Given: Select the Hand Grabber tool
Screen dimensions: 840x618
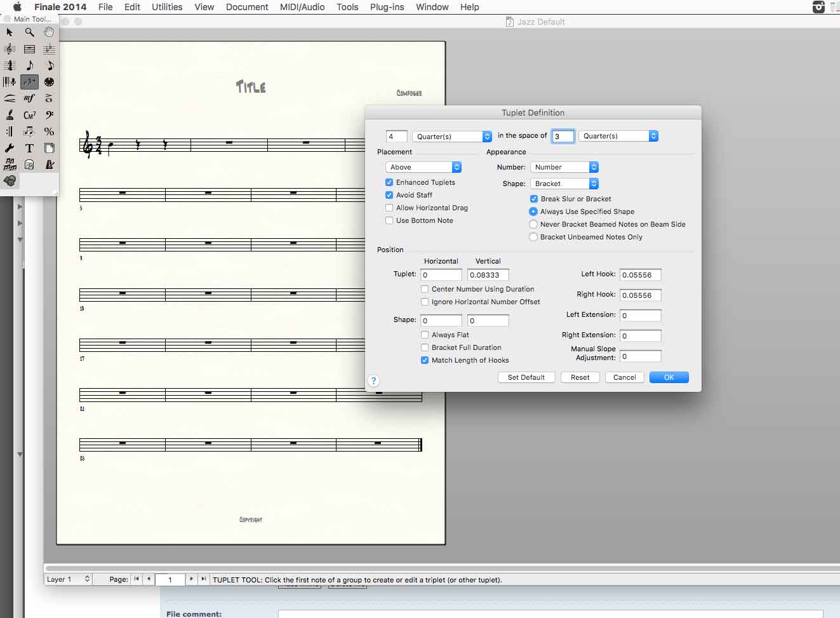Looking at the screenshot, I should 49,32.
